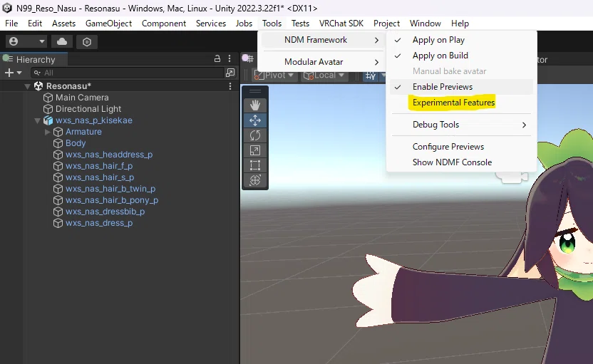This screenshot has height=364, width=593.
Task: Open Resonasu scene options kebab menu
Action: [x=230, y=86]
